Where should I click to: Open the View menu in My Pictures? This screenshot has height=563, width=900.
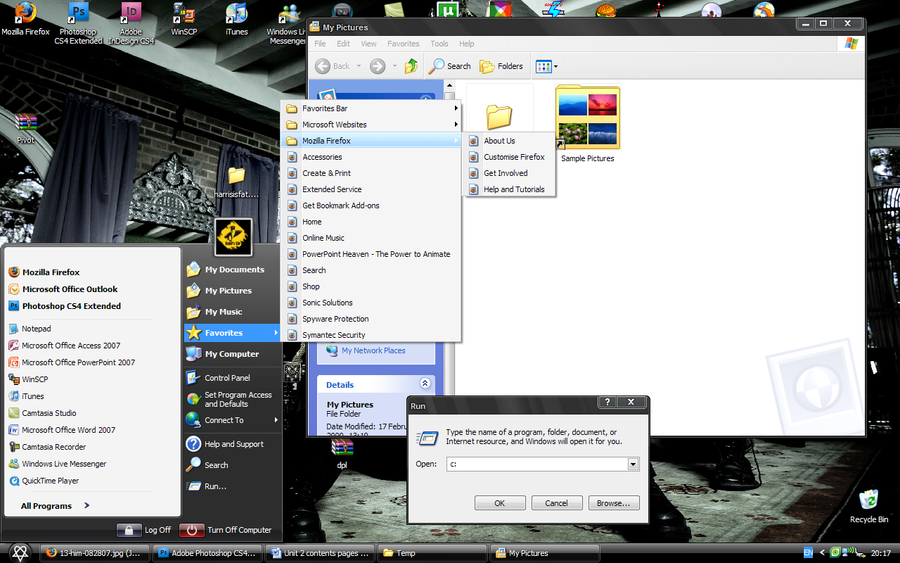(368, 44)
